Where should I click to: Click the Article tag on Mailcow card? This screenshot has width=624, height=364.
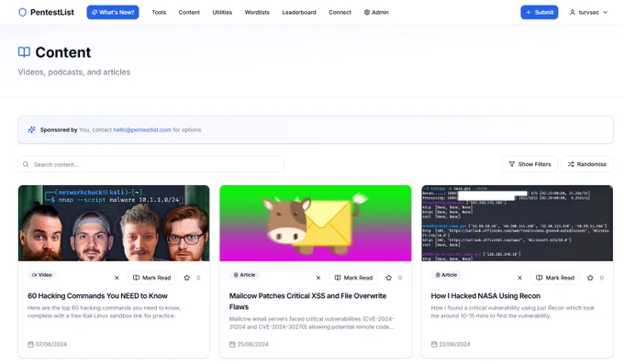[x=244, y=275]
